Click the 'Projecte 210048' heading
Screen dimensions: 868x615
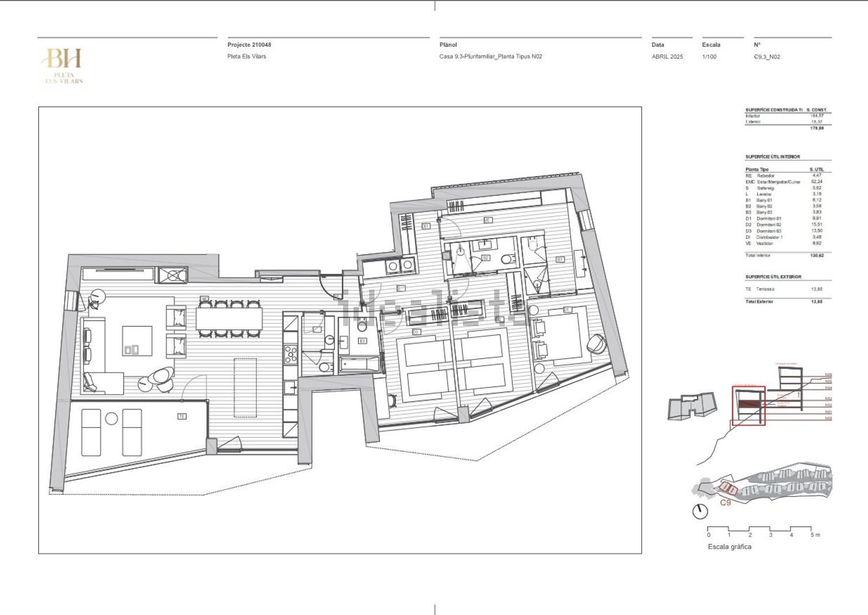pos(249,45)
